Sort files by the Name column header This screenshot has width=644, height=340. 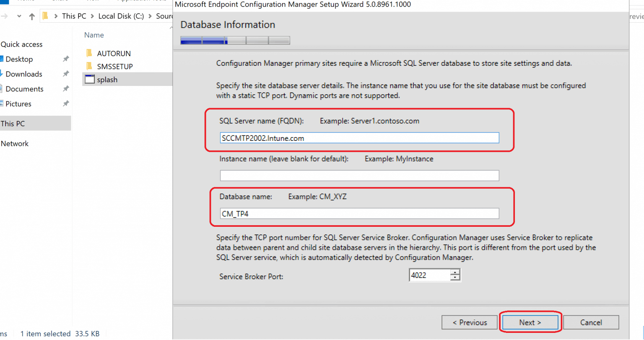(94, 35)
